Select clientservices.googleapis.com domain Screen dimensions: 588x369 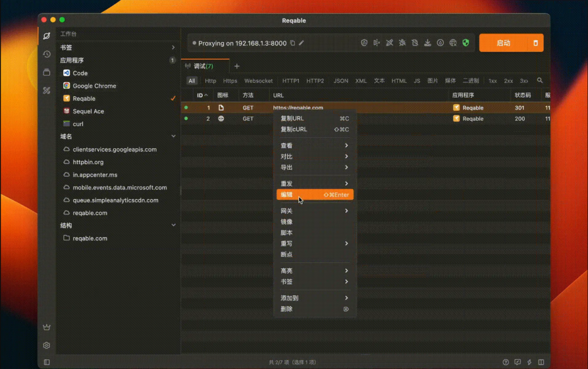click(x=118, y=149)
